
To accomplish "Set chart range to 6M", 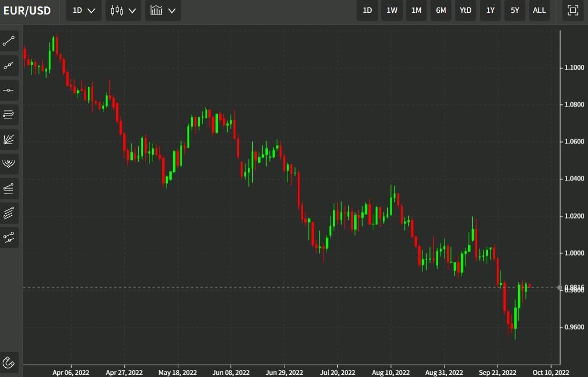I will [441, 11].
